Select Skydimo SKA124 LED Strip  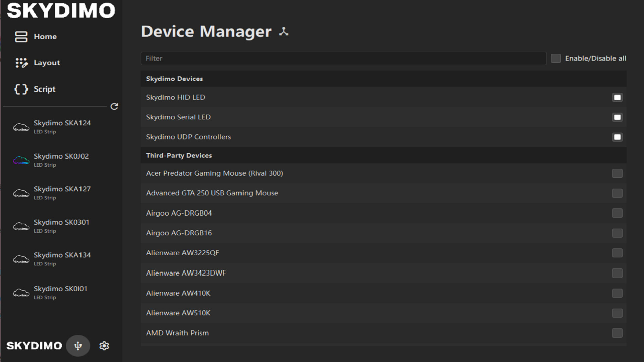pyautogui.click(x=62, y=126)
